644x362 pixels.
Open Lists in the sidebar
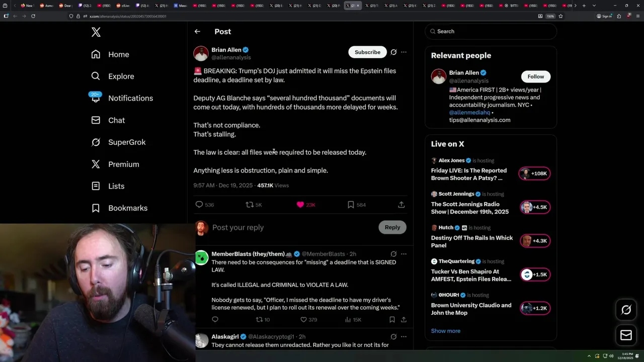(108, 186)
